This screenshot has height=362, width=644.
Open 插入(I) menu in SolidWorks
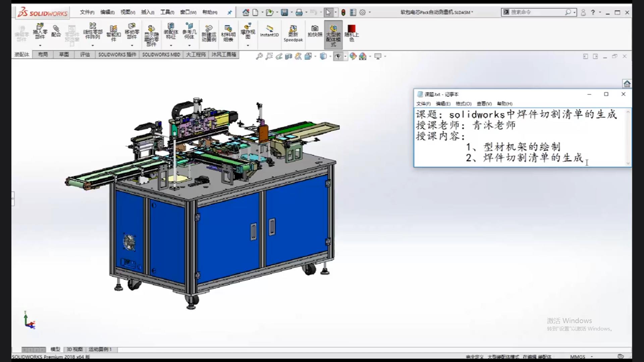[148, 12]
